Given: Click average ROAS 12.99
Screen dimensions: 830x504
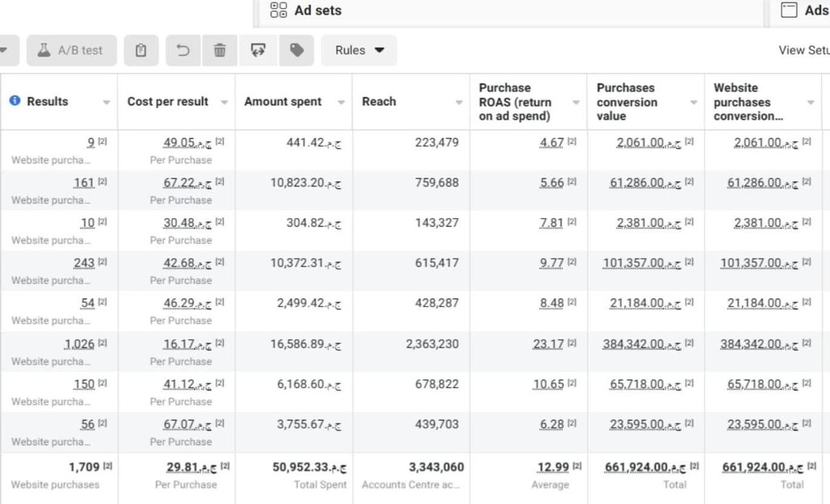Looking at the screenshot, I should pos(553,467).
